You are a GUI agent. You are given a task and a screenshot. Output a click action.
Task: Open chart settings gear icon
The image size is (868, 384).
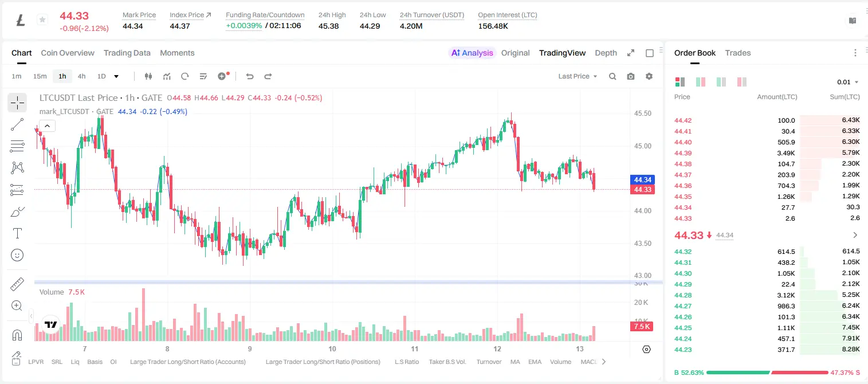pos(649,76)
